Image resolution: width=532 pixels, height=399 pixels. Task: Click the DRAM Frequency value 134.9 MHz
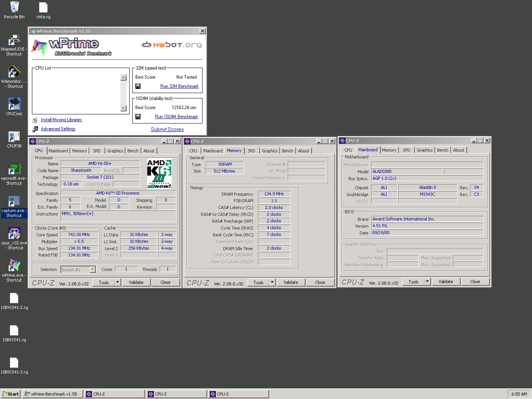click(x=274, y=194)
